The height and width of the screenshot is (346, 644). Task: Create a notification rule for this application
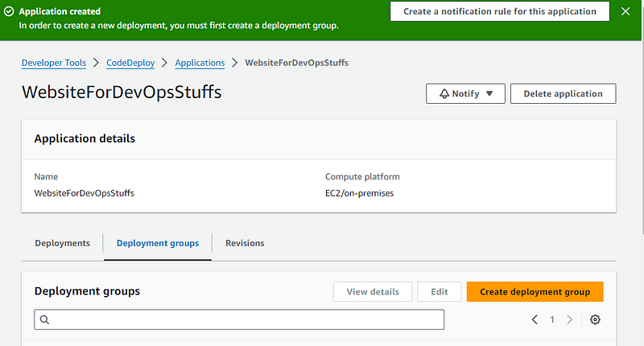[499, 11]
